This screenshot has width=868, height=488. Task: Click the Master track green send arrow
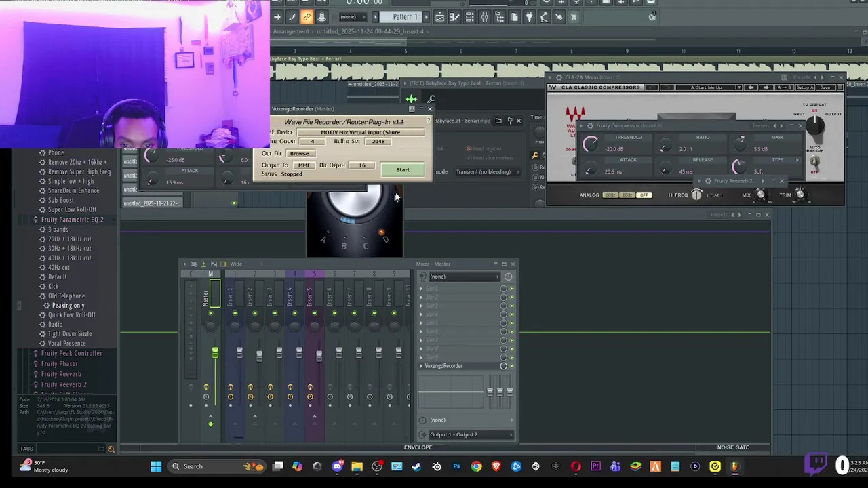coord(210,424)
